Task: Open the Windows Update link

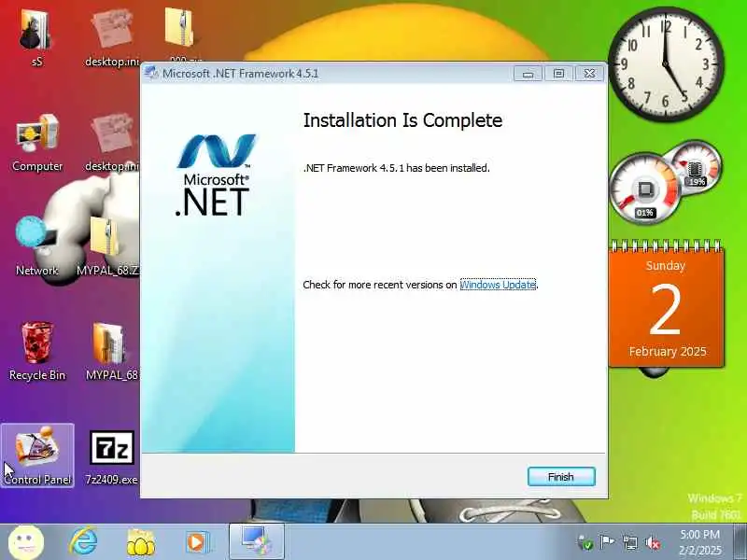Action: (x=498, y=285)
